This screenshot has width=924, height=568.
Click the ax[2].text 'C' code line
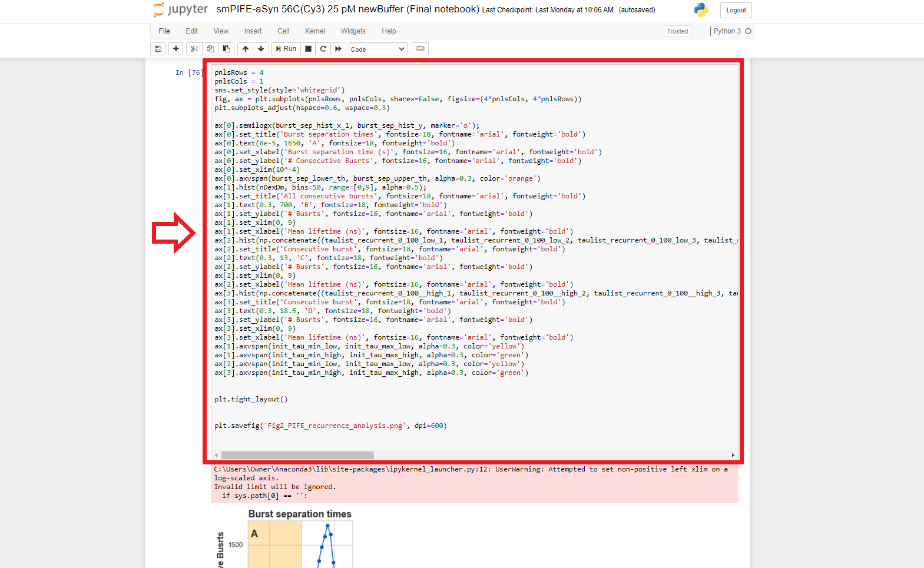click(x=329, y=258)
